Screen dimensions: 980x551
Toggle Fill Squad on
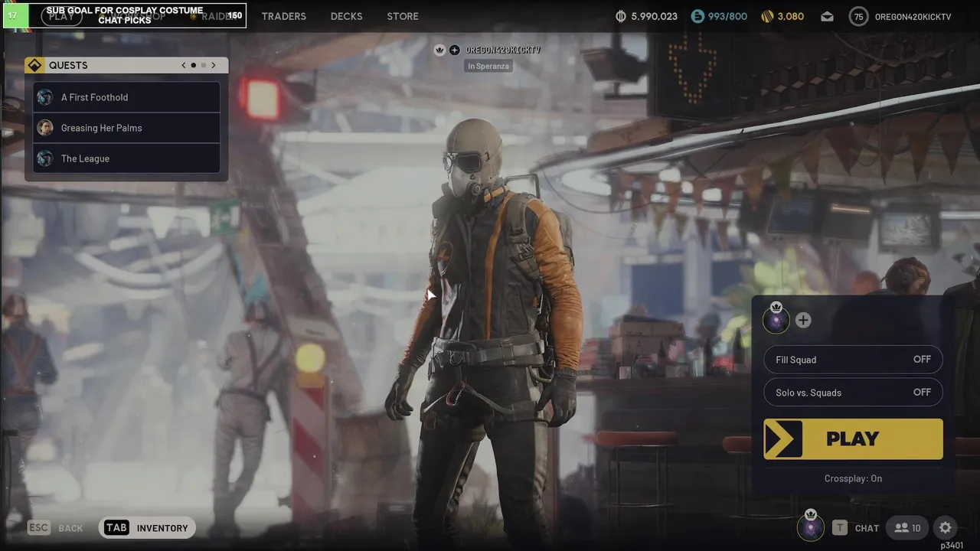(x=853, y=360)
